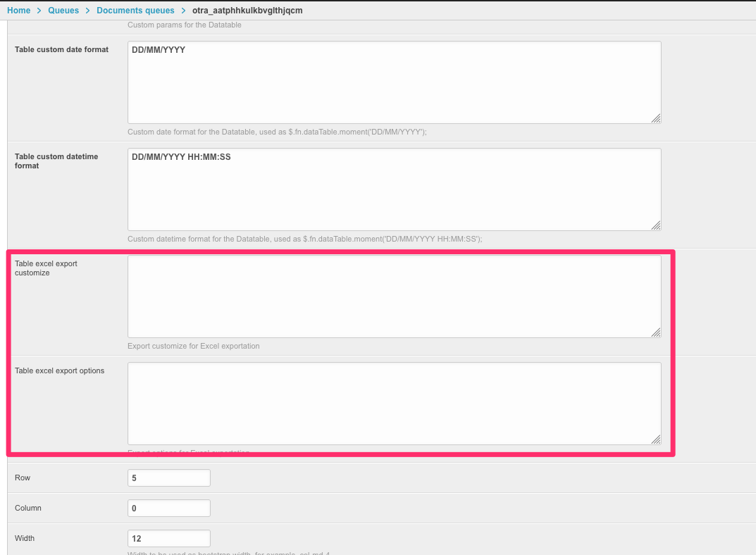Open the Documents queues breadcrumb link

coord(135,11)
